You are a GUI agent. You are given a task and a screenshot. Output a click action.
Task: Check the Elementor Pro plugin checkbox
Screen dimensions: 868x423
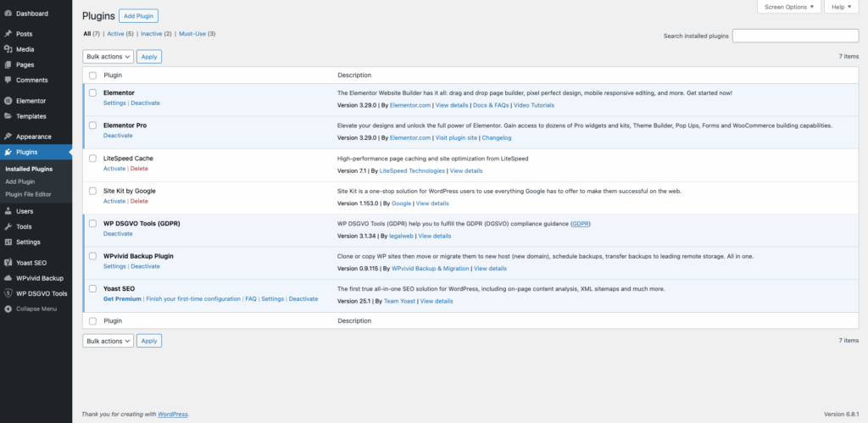[92, 125]
